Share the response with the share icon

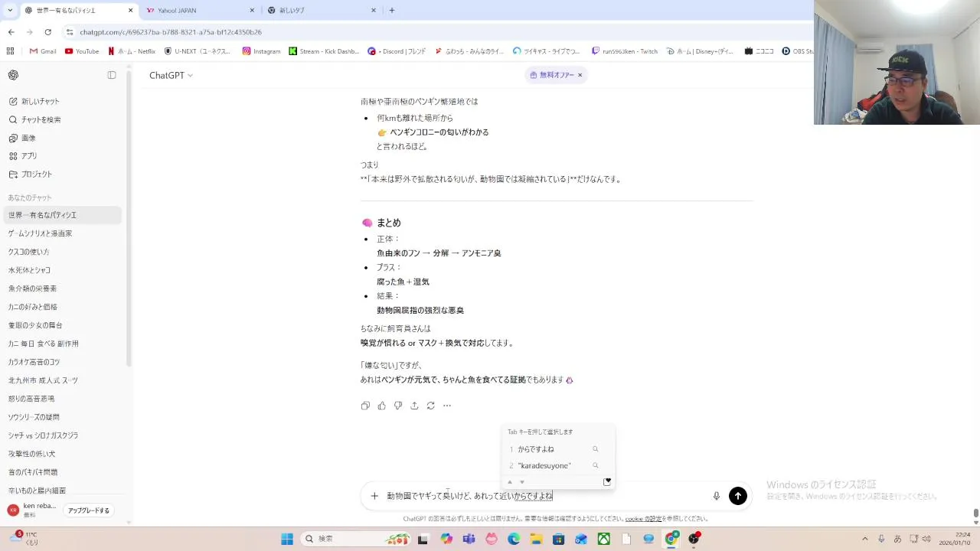(x=414, y=406)
